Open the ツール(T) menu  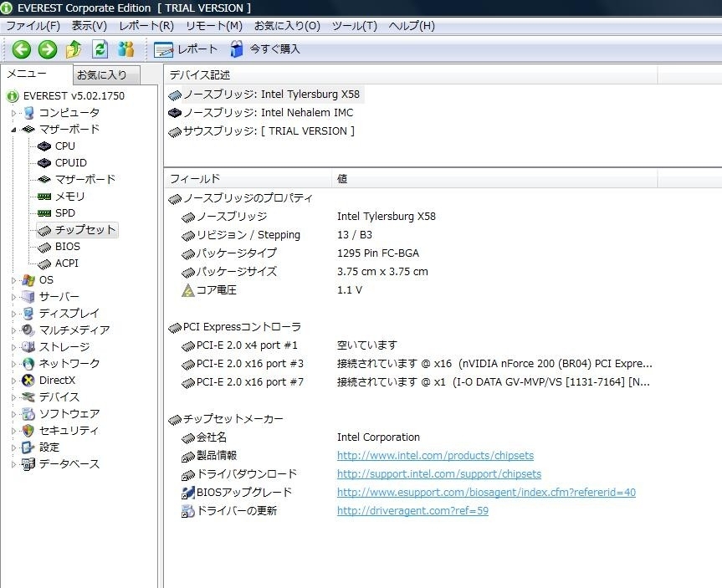[355, 26]
